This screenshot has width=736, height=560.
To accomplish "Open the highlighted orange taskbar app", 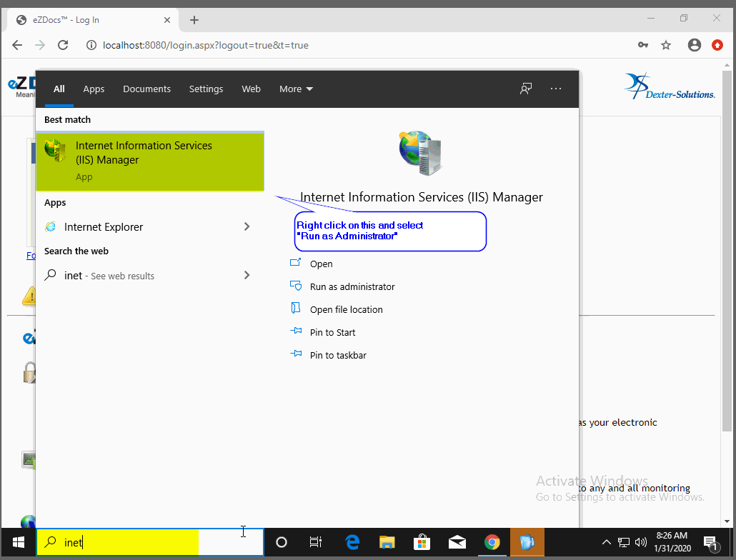I will point(527,543).
